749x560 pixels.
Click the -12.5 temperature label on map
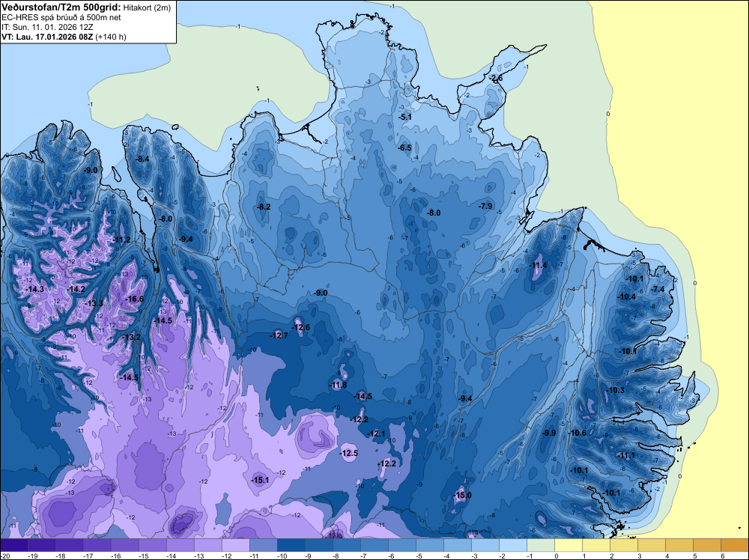(x=349, y=454)
